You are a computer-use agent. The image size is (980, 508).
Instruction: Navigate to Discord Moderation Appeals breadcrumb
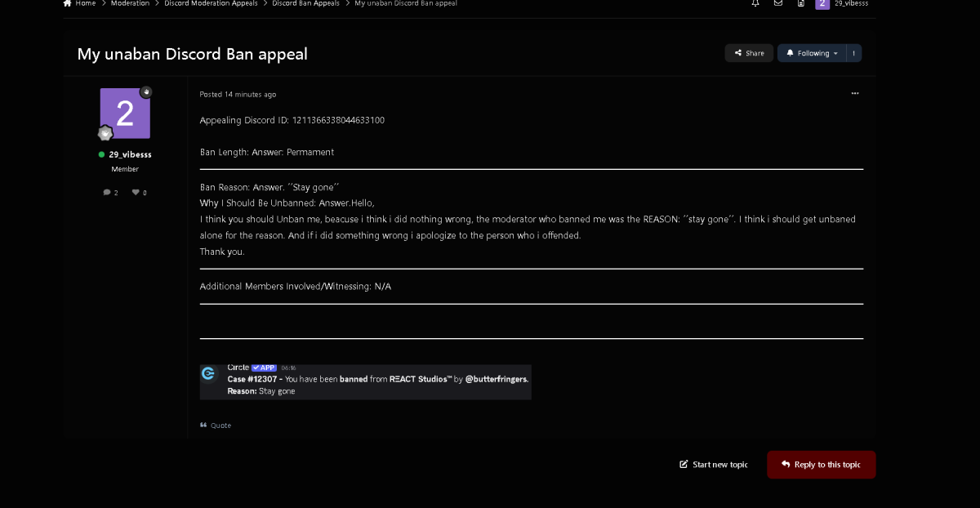pyautogui.click(x=211, y=3)
